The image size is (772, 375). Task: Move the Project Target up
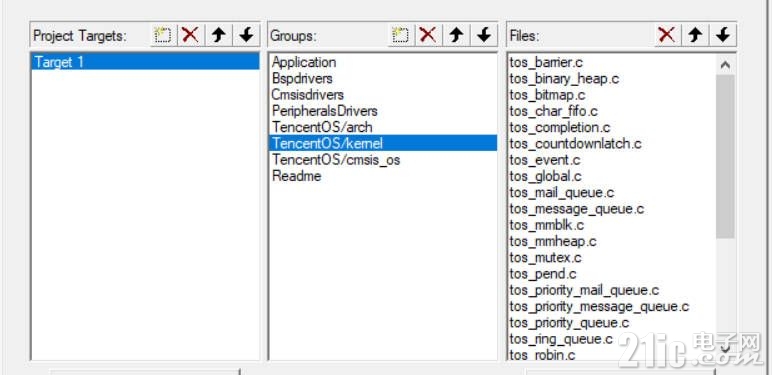[218, 35]
